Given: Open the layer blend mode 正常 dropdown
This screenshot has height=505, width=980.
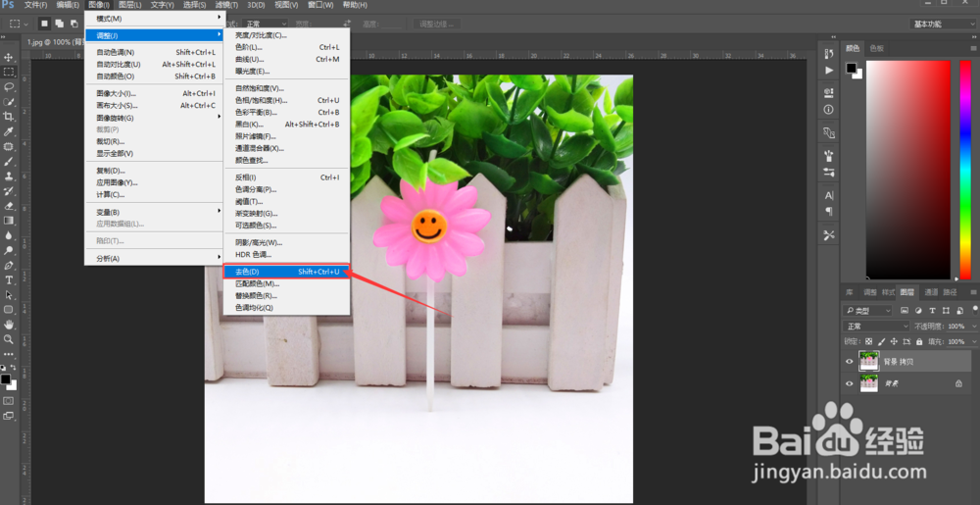Looking at the screenshot, I should [876, 327].
